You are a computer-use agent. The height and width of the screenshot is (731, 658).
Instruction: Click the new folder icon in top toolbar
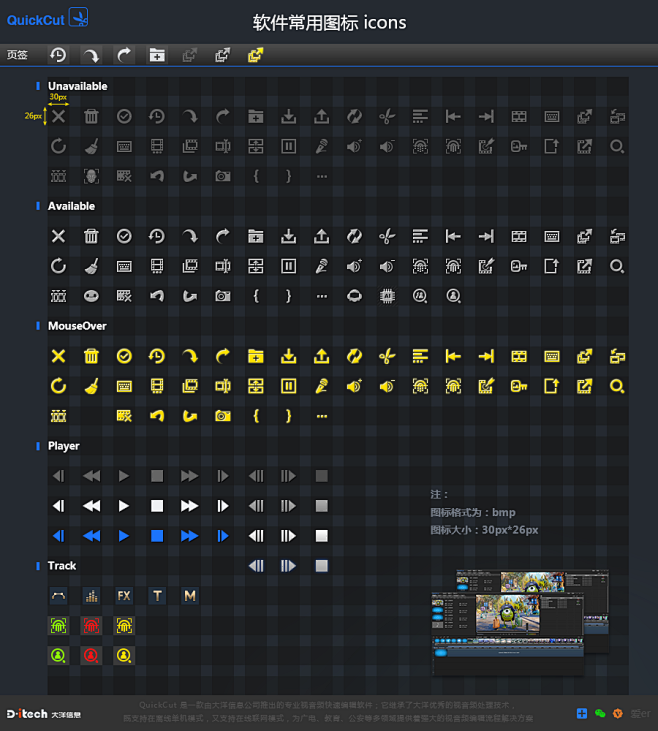(x=157, y=55)
